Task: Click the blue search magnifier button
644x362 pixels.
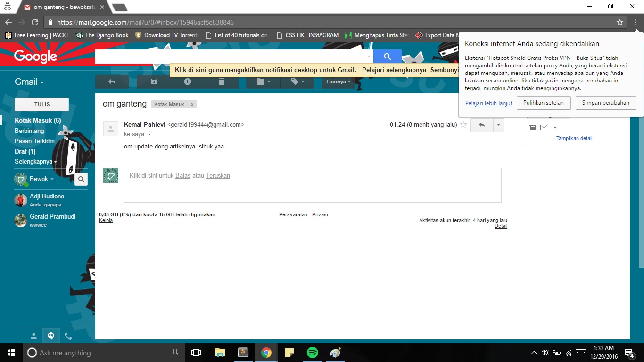Action: [x=388, y=57]
